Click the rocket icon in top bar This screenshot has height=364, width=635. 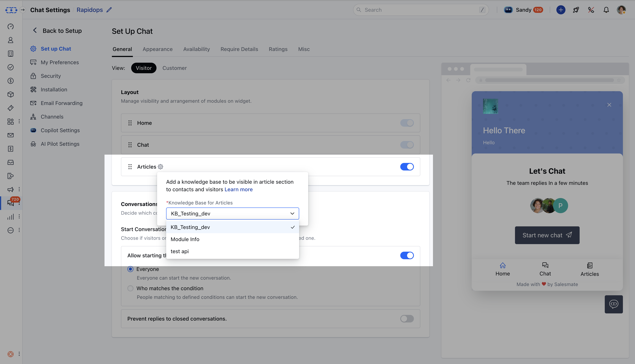(x=576, y=10)
